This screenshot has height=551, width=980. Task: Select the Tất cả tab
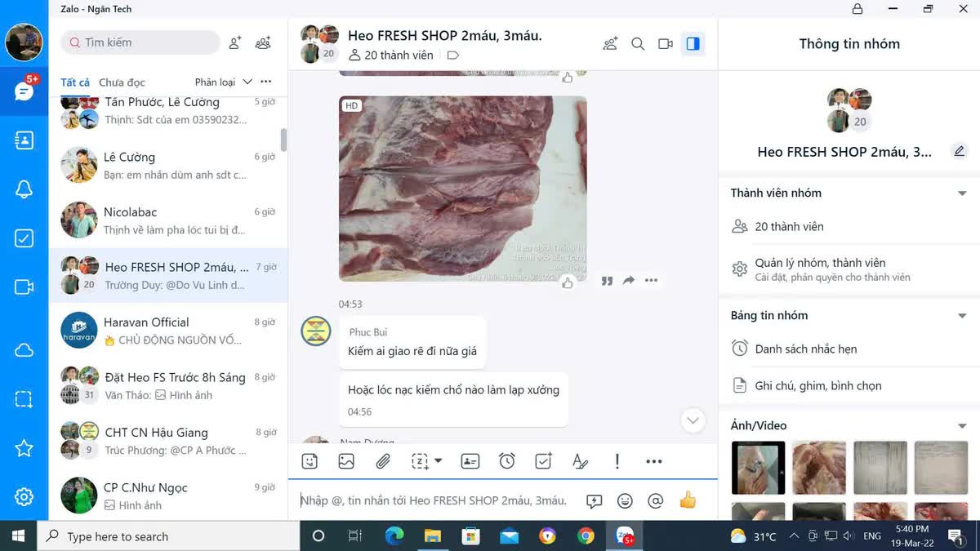[75, 82]
